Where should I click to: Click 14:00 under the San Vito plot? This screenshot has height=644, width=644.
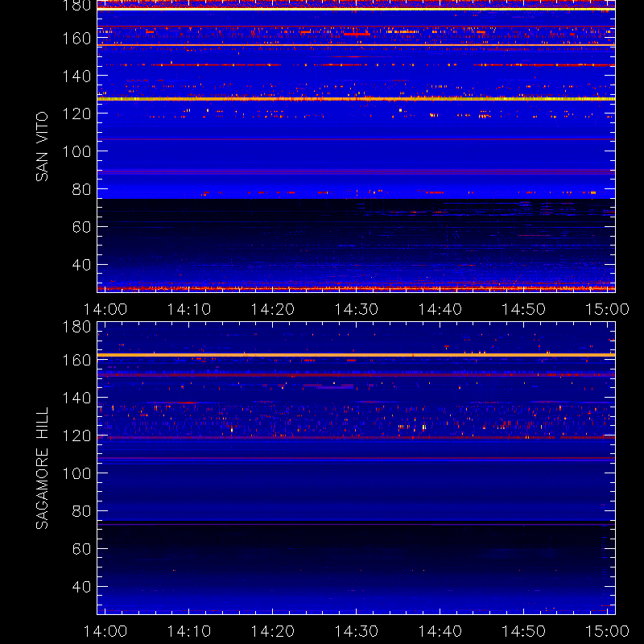(x=105, y=309)
